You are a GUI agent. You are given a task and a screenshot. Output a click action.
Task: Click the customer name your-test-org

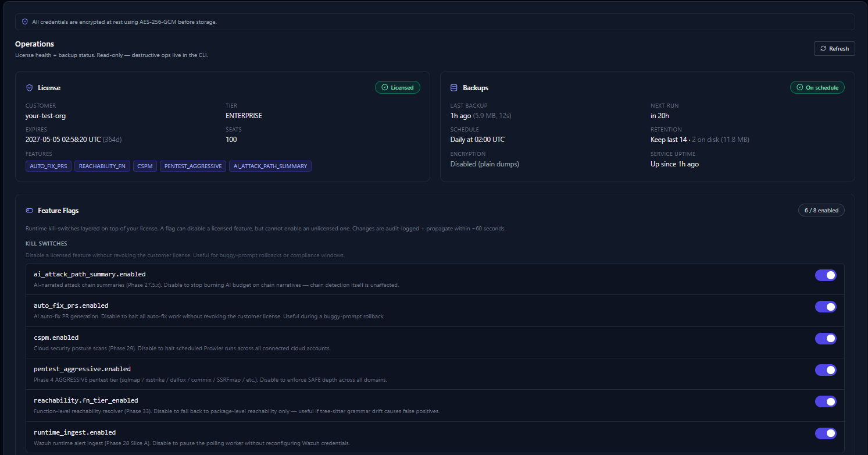coord(45,116)
